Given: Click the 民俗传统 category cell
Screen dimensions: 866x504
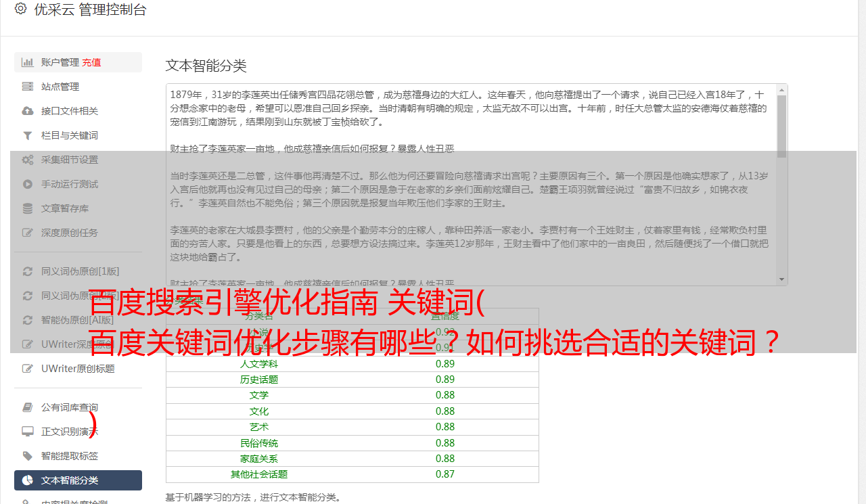Looking at the screenshot, I should pyautogui.click(x=259, y=443).
